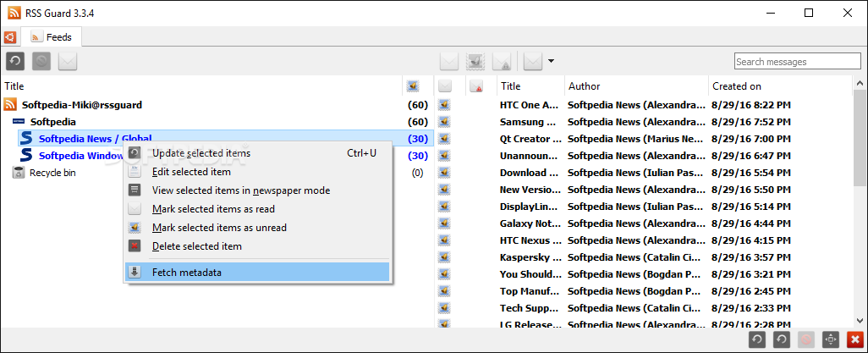Toggle read stamp icon on Unannoun... row

(x=442, y=155)
